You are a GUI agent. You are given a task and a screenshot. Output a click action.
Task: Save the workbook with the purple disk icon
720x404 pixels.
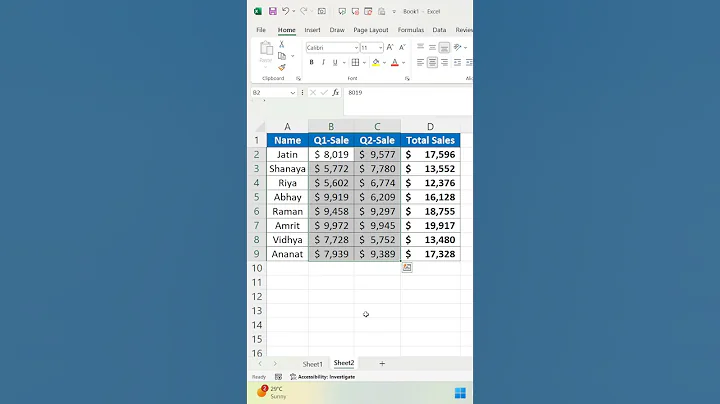[x=273, y=11]
